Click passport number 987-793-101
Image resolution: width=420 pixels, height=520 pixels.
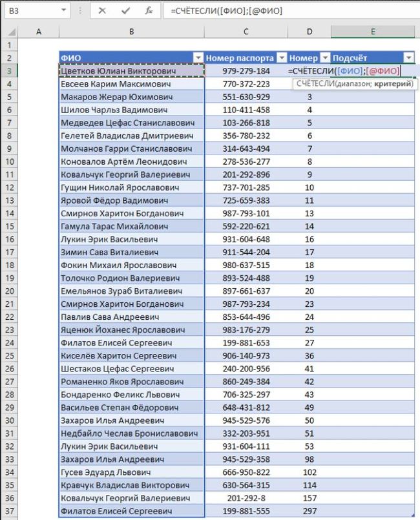(x=246, y=213)
